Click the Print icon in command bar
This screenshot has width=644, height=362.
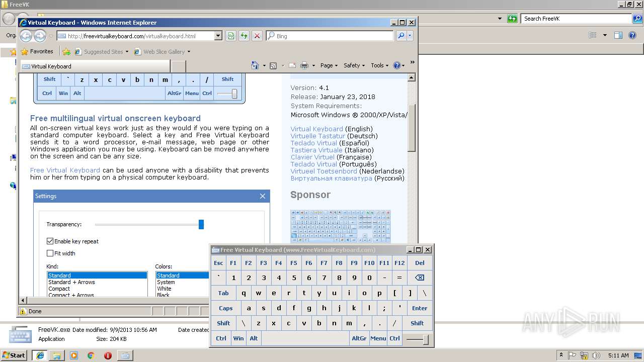(x=304, y=65)
